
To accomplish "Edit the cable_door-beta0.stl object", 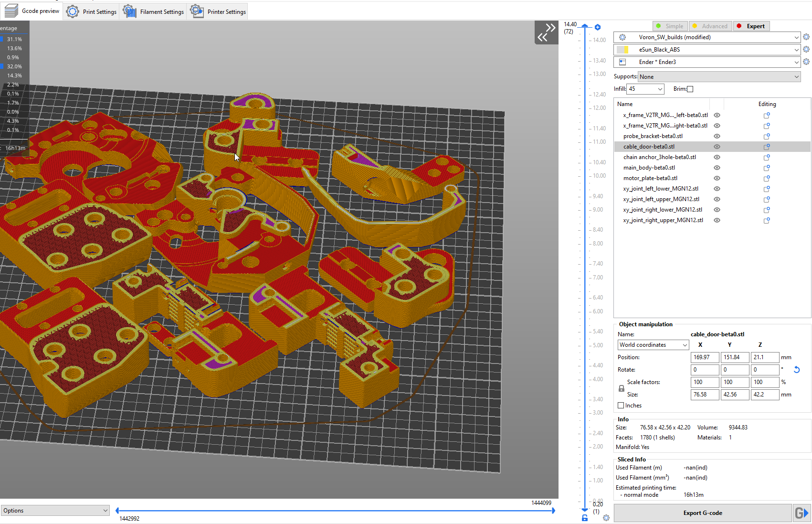I will (x=767, y=147).
